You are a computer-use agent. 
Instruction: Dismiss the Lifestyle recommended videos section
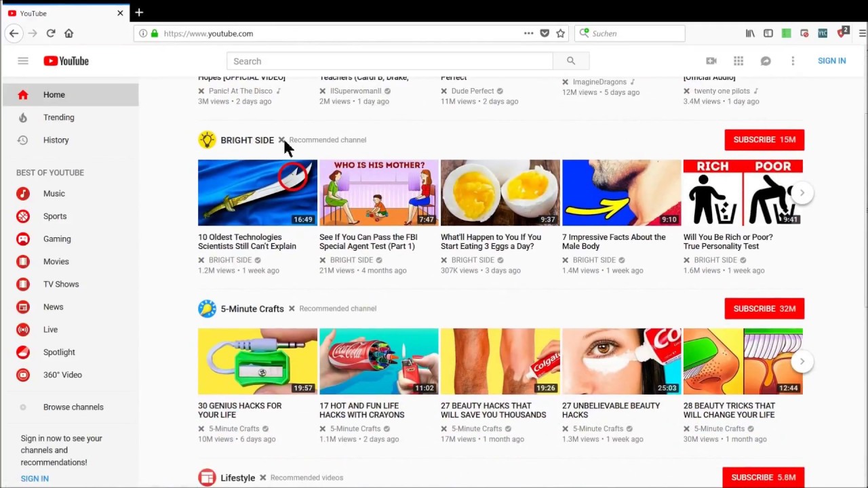pyautogui.click(x=262, y=478)
